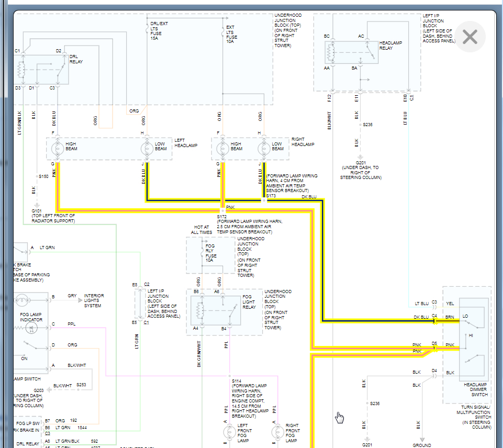
Task: Click the left headlamp high beam bulb symbol
Action: (x=58, y=149)
